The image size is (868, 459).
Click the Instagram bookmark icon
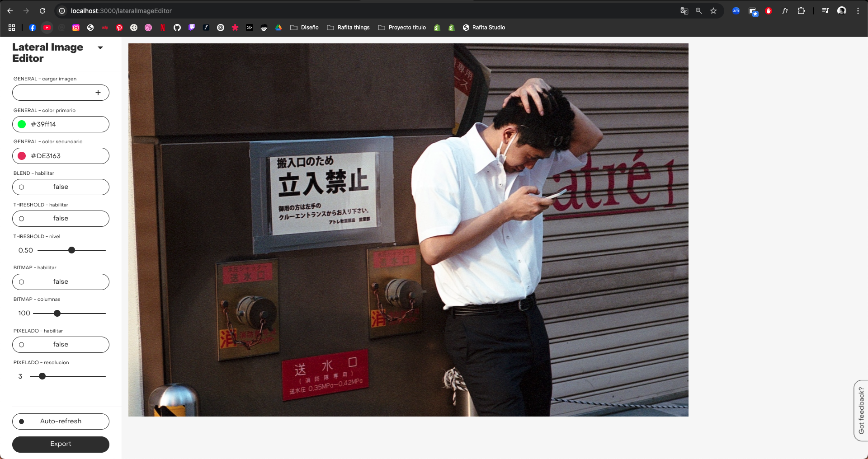[x=76, y=28]
